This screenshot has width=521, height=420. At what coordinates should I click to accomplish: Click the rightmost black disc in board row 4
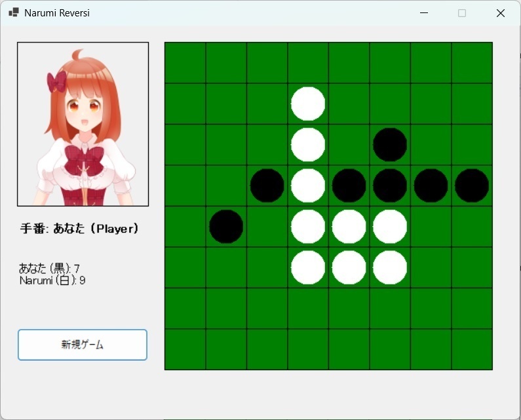coord(472,185)
